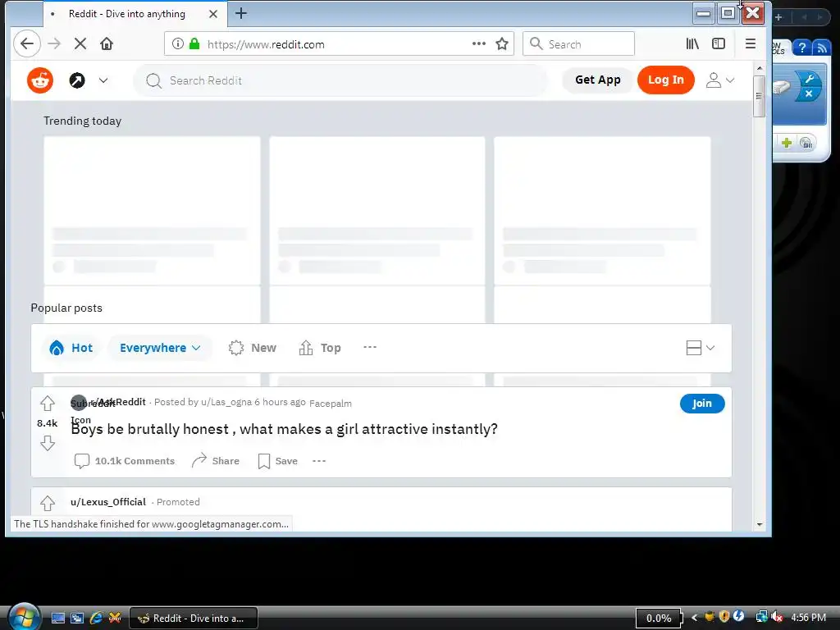Click the help question mark tab in background window
Viewport: 840px width, 630px height.
point(802,48)
